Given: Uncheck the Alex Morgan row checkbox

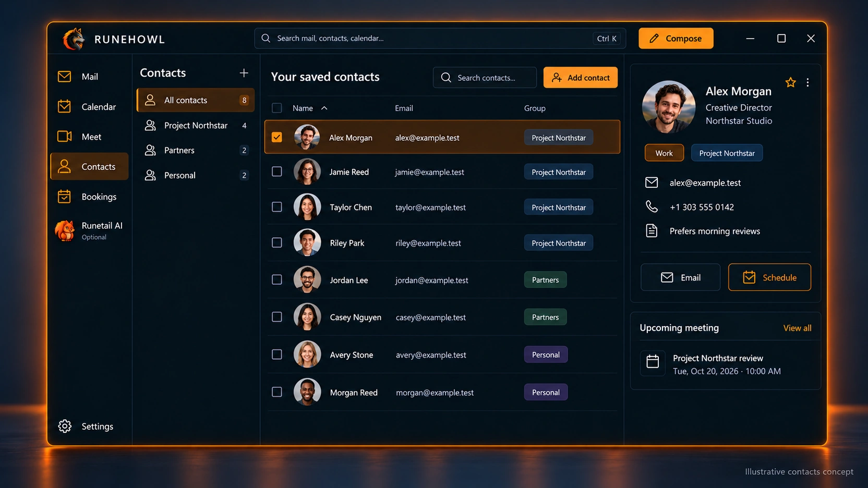Looking at the screenshot, I should 277,137.
